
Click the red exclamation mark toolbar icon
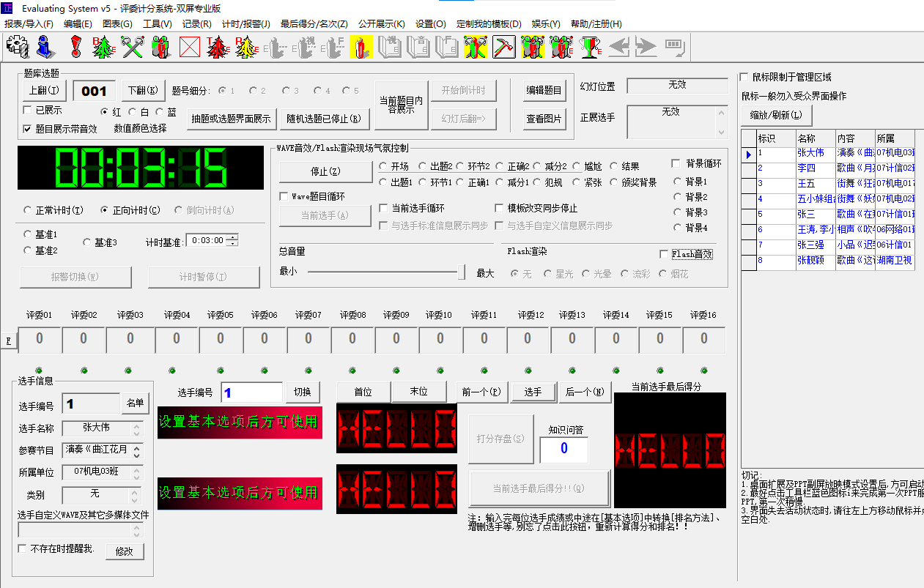coord(75,47)
